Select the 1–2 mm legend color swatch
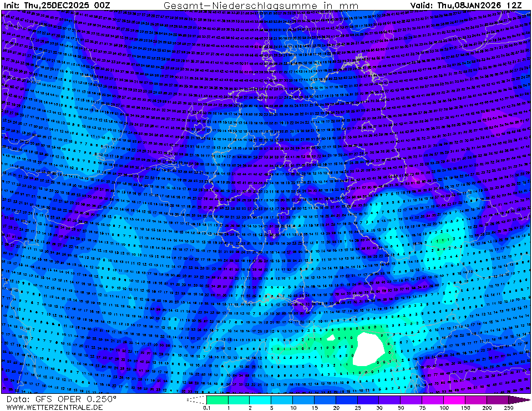532x411 pixels. point(239,399)
